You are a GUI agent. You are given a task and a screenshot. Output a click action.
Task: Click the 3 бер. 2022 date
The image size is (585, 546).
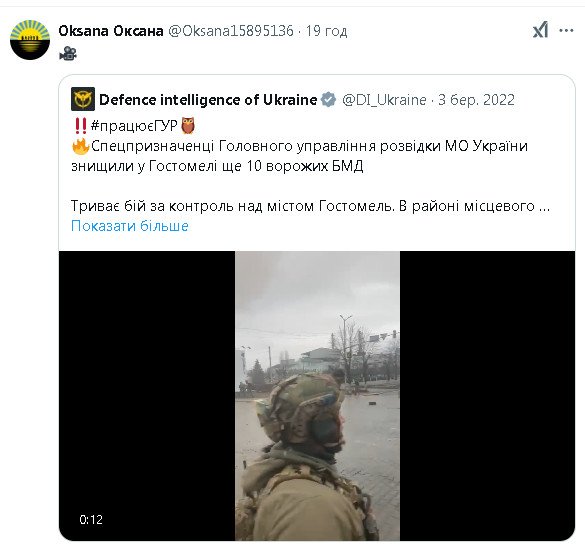476,100
